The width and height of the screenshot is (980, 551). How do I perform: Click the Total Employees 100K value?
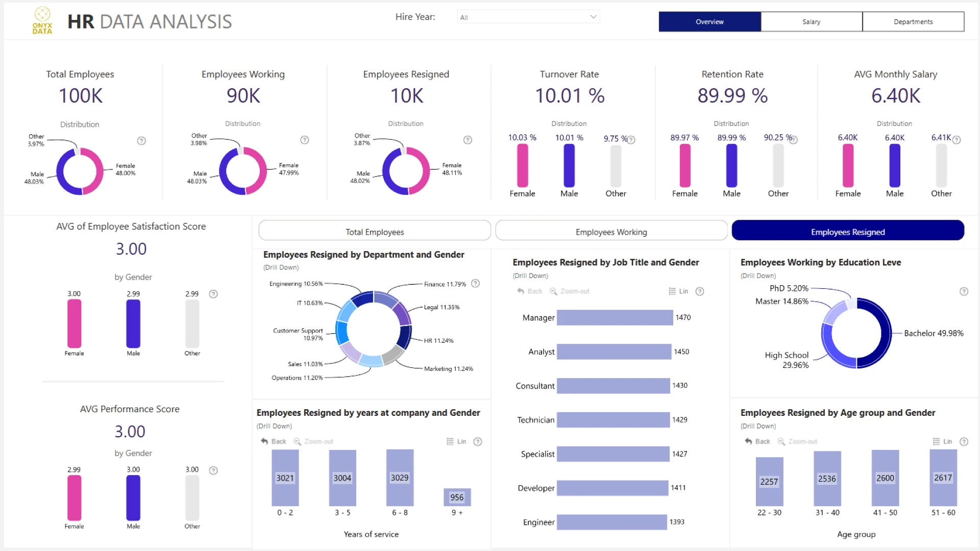[x=81, y=96]
